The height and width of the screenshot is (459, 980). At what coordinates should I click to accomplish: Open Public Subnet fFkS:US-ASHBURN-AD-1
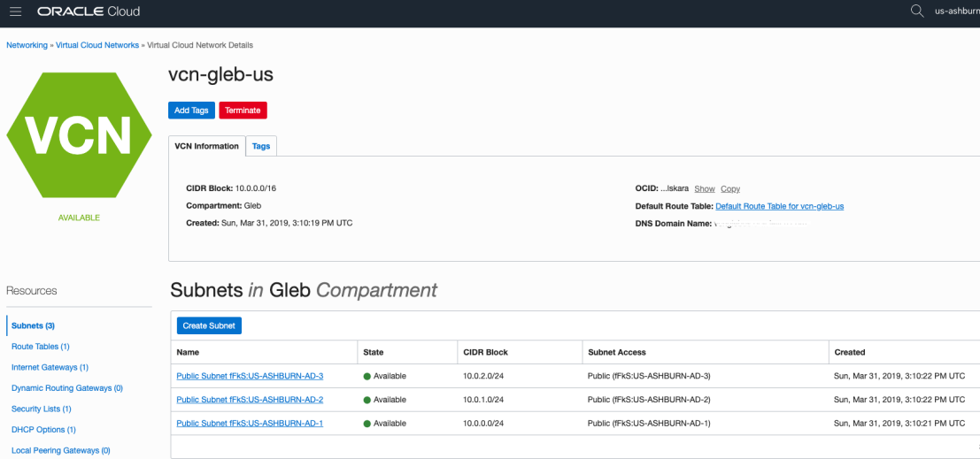click(x=250, y=424)
